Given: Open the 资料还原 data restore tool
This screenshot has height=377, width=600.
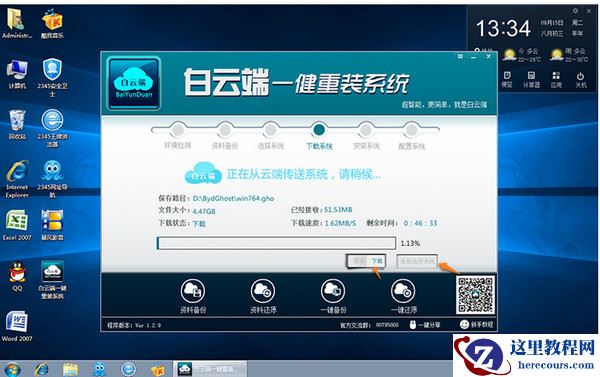Looking at the screenshot, I should pyautogui.click(x=263, y=296).
